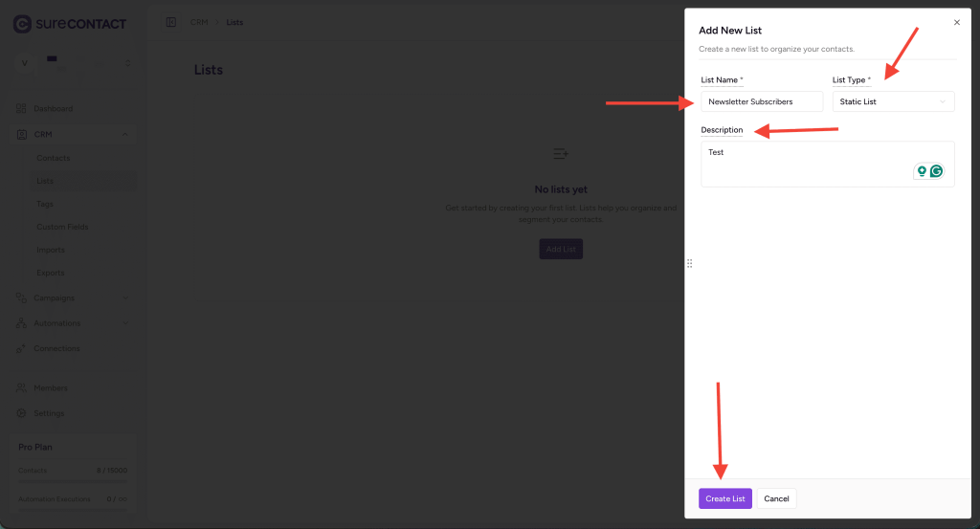Click the List Name input field
980x529 pixels.
(761, 101)
